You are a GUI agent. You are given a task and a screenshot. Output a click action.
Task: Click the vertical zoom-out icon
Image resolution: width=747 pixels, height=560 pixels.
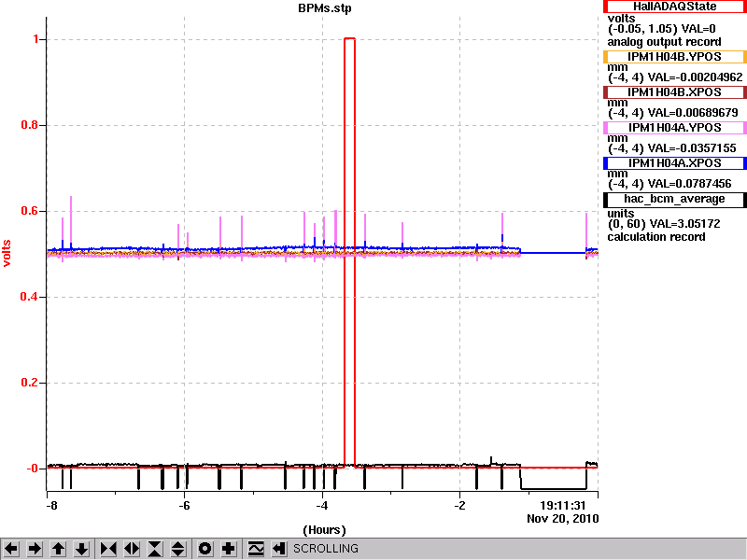click(x=177, y=549)
